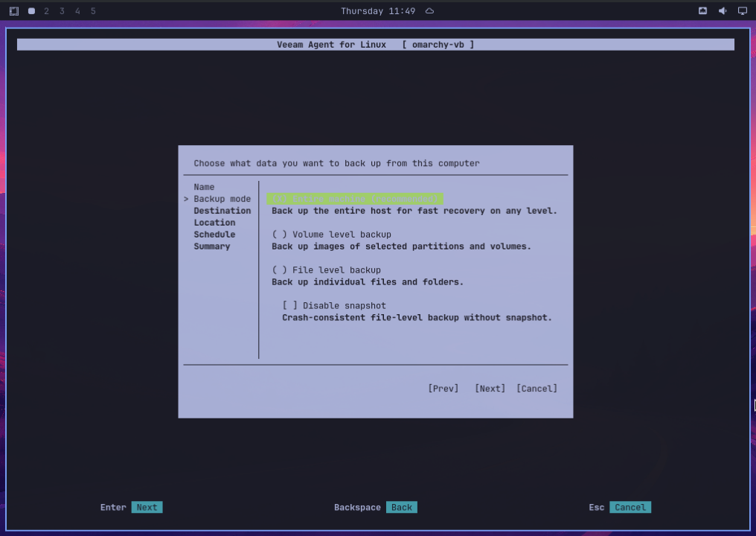Open the display monitor tray icon
756x536 pixels.
743,11
